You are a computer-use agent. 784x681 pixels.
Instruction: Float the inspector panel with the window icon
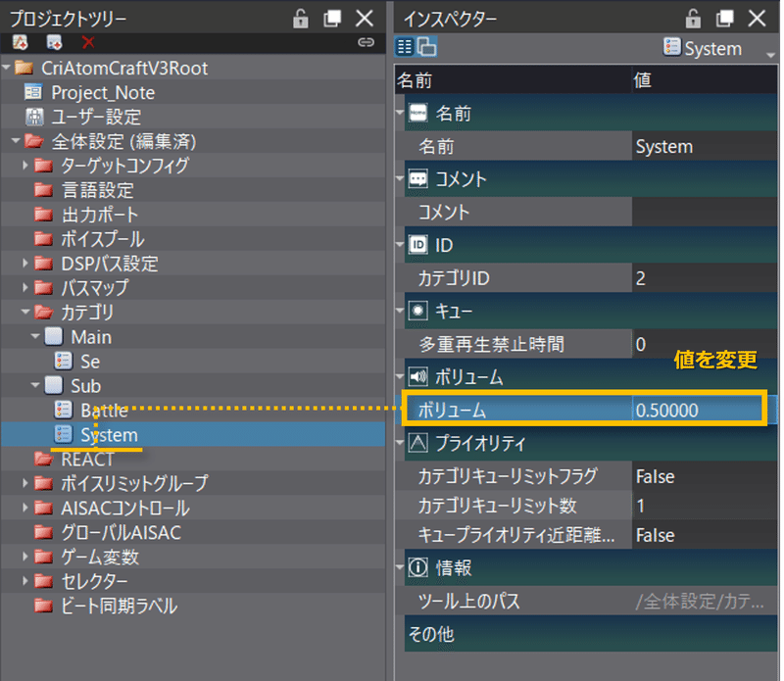724,19
